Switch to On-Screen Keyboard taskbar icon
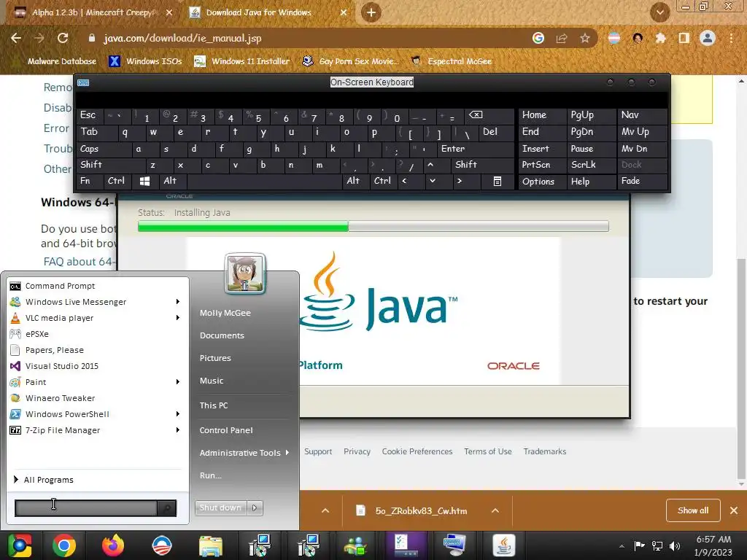Screen dimensions: 747x560 click(x=454, y=545)
